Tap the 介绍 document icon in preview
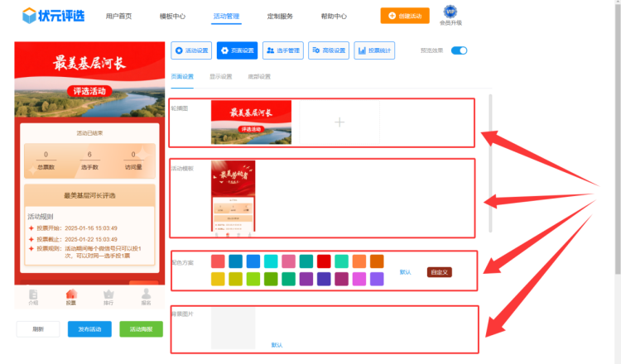621x364 pixels. [33, 295]
